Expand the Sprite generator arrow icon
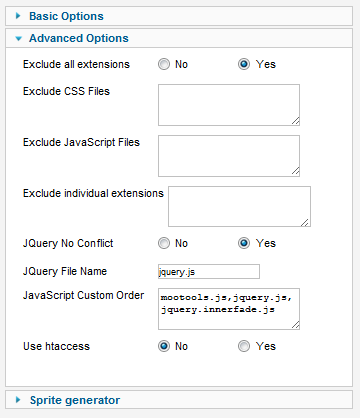 point(18,400)
